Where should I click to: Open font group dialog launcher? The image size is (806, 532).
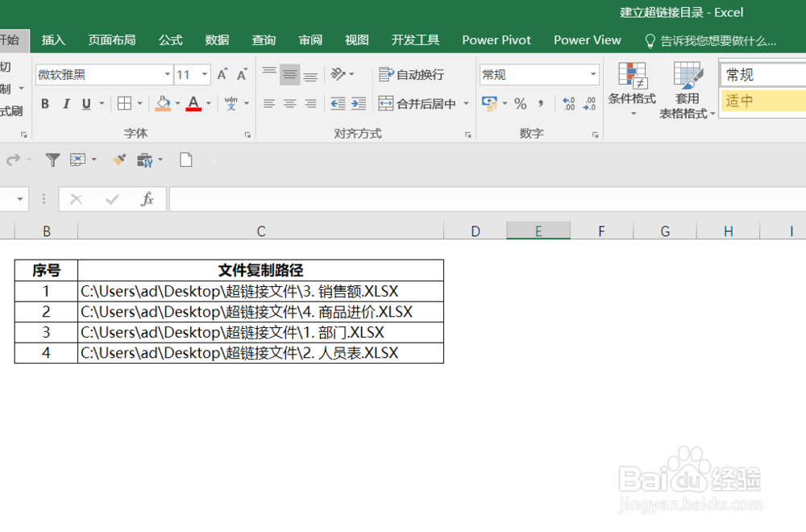click(x=247, y=135)
